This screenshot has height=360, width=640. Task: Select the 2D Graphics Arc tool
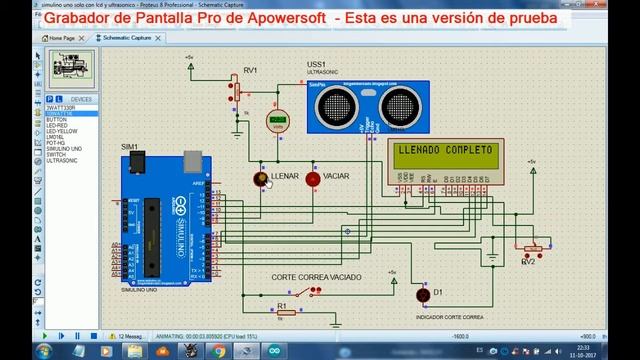click(38, 220)
